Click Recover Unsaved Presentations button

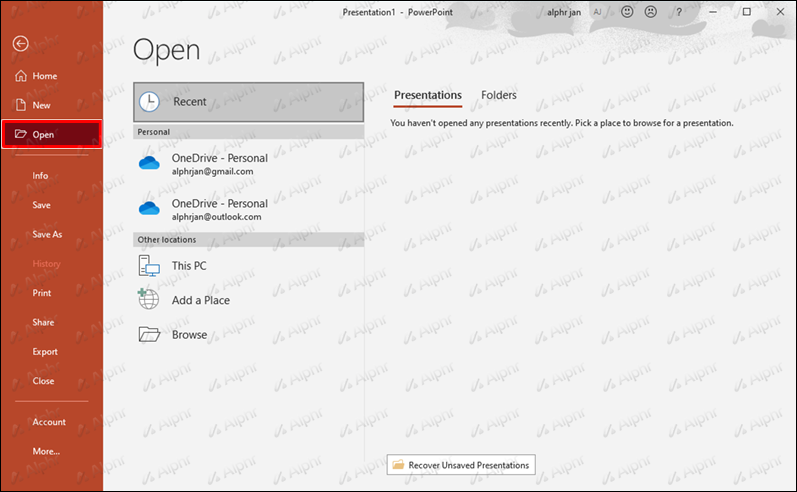461,465
